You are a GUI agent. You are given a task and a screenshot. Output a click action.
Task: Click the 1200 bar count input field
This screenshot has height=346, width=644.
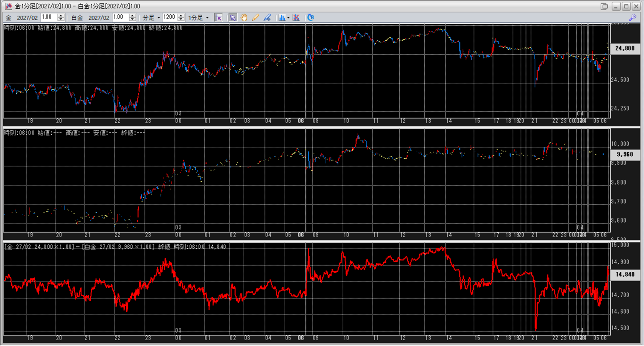169,17
